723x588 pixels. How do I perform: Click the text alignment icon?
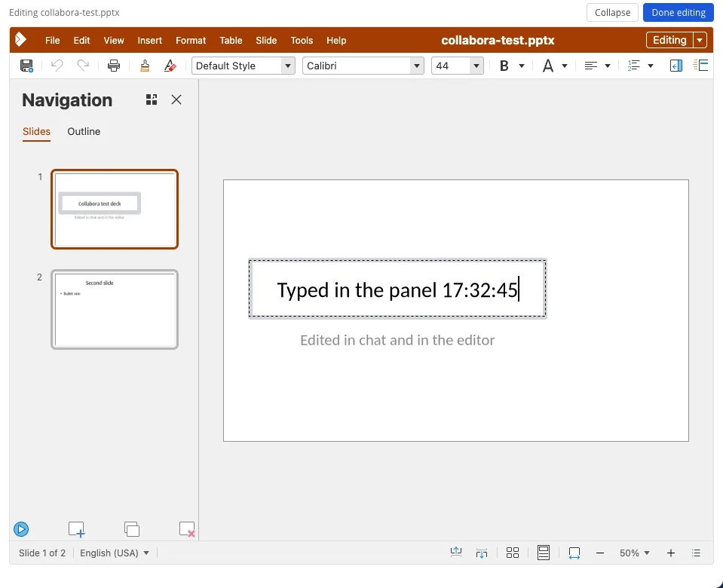coord(590,66)
